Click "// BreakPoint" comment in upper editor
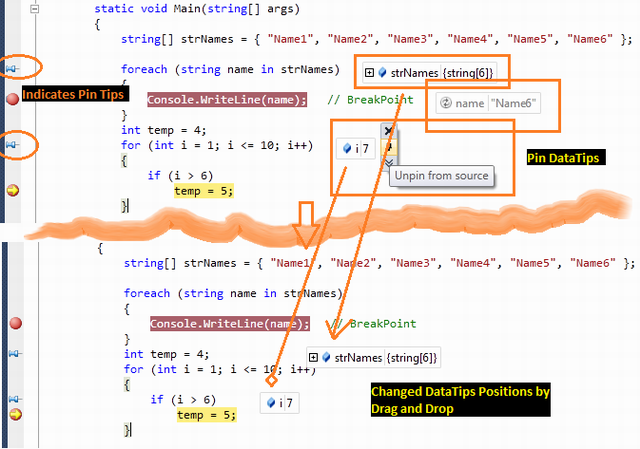Screen dimensions: 640x449 pos(371,100)
